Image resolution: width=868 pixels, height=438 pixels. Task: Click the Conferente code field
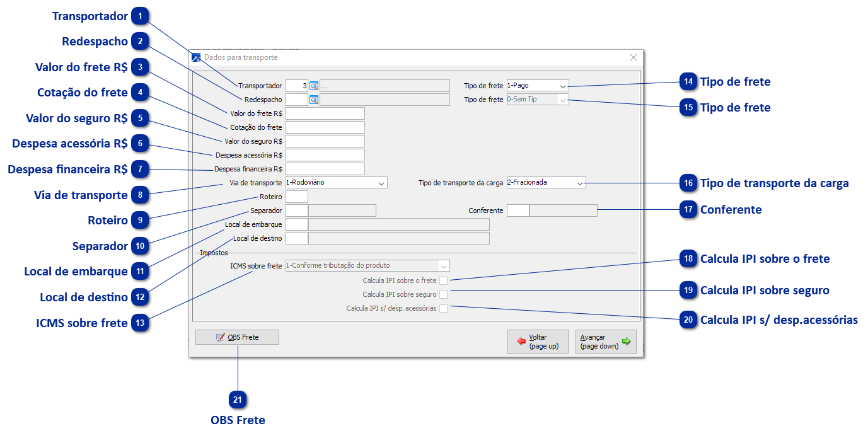[x=518, y=210]
